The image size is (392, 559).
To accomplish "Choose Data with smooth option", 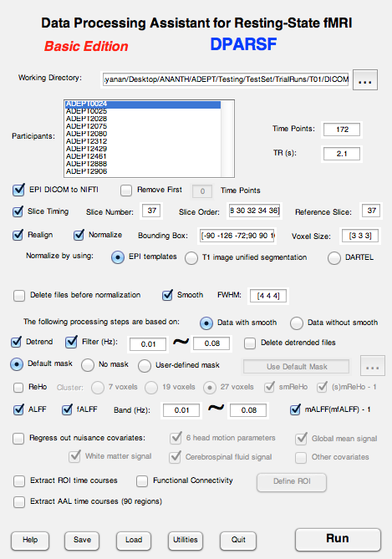I will [206, 323].
